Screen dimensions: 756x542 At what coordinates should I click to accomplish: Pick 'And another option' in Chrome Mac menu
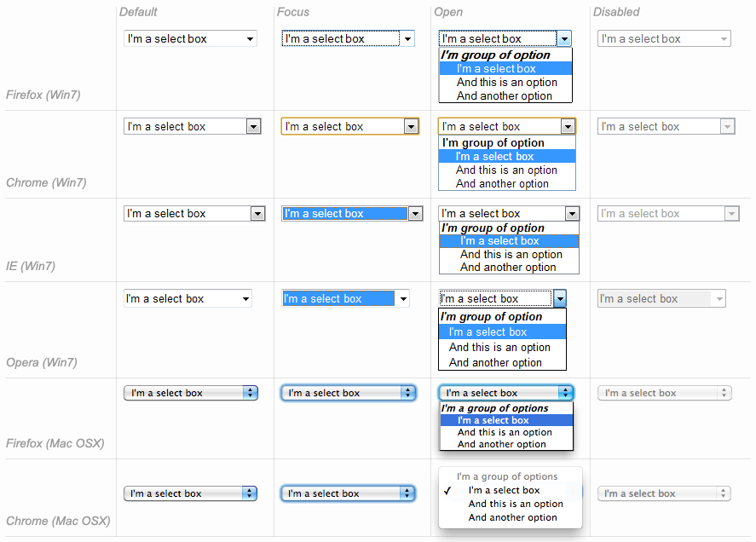pyautogui.click(x=512, y=517)
